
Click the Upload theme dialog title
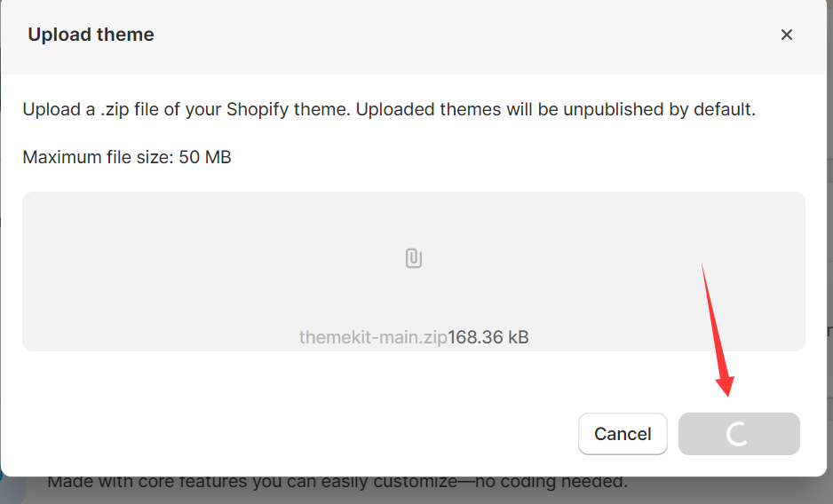(91, 35)
